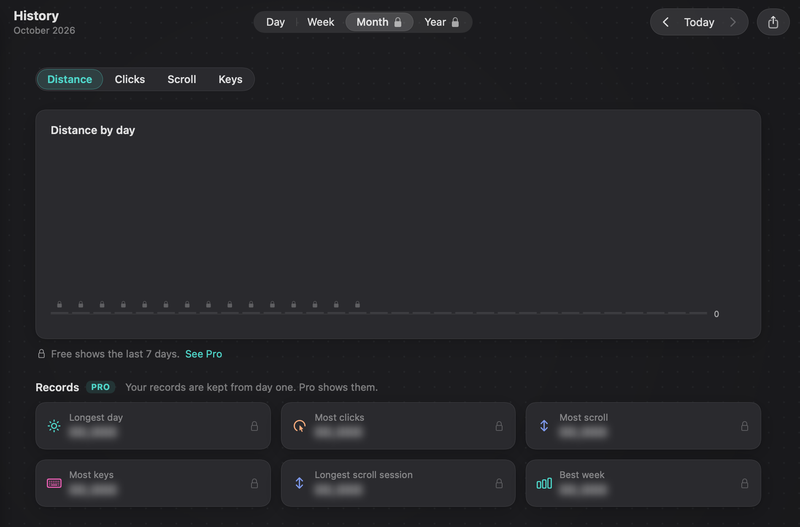Click the lock icon beside 'Free shows' note
The width and height of the screenshot is (800, 527).
coord(41,354)
